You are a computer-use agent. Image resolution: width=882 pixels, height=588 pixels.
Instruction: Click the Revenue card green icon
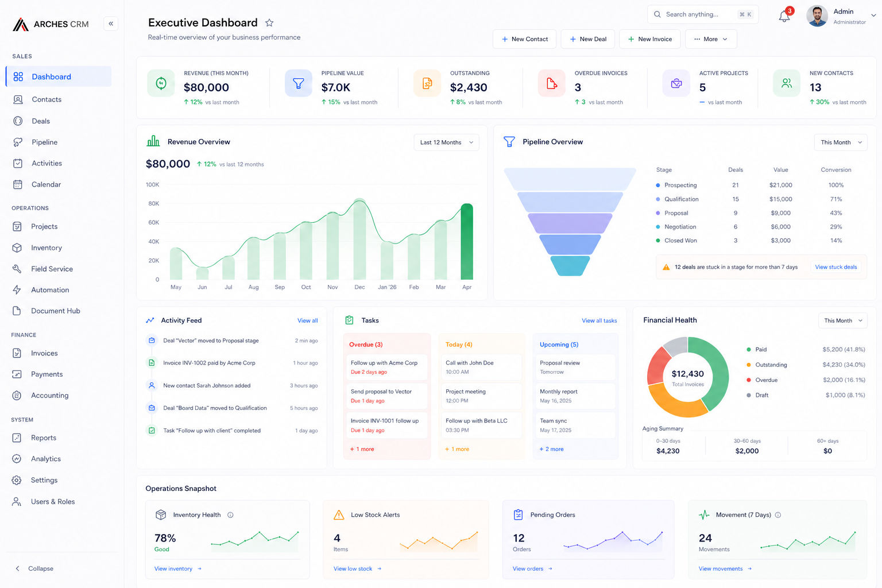[x=161, y=83]
